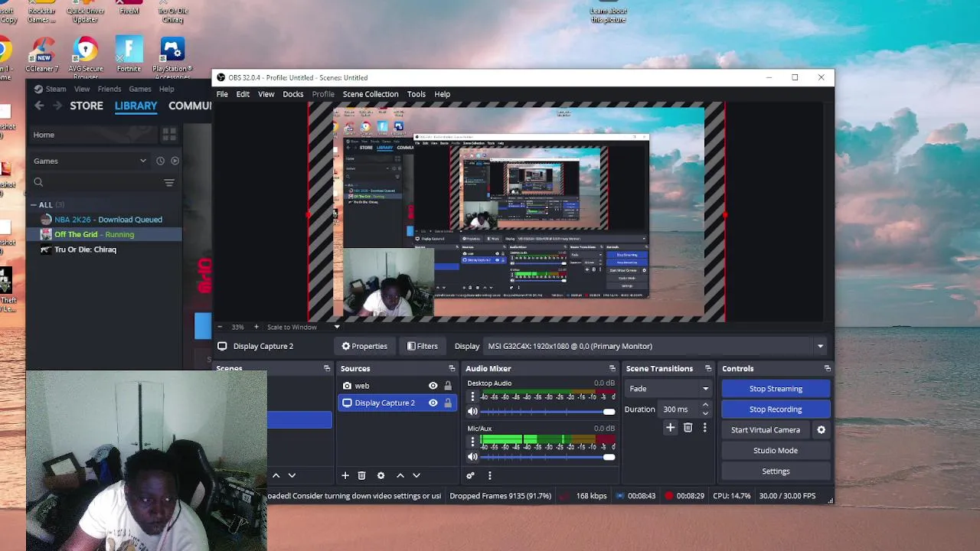The height and width of the screenshot is (551, 980).
Task: Open Audio Mixer bottom three-dot menu
Action: (x=489, y=475)
